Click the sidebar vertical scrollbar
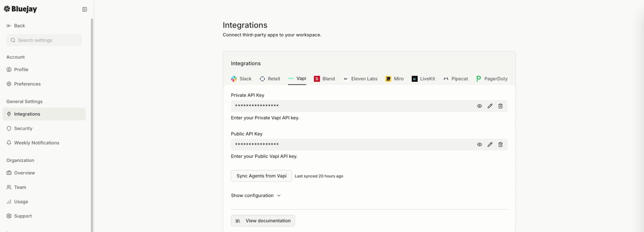Viewport: 644px width, 232px height. 92,125
